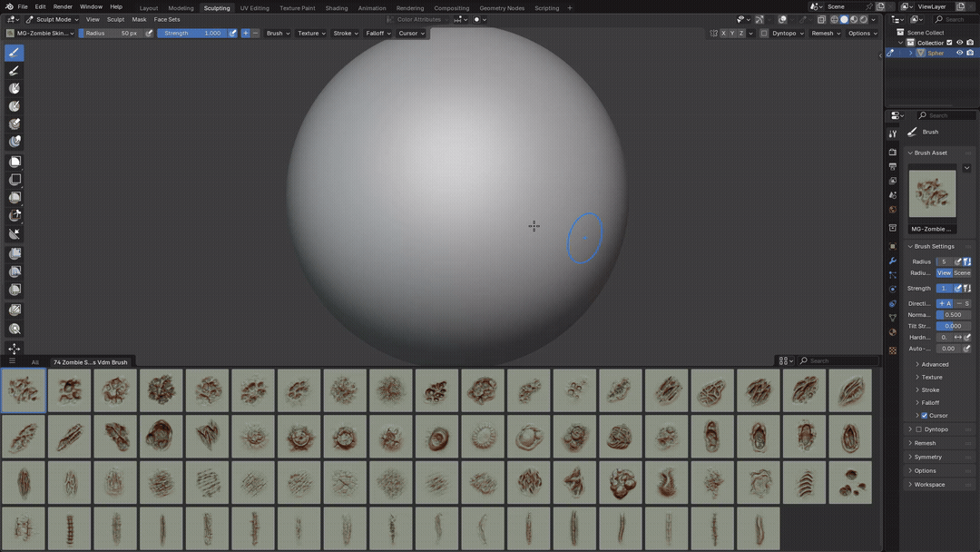980x552 pixels.
Task: Expand the Advanced subpanel in Brush Settings
Action: (935, 364)
